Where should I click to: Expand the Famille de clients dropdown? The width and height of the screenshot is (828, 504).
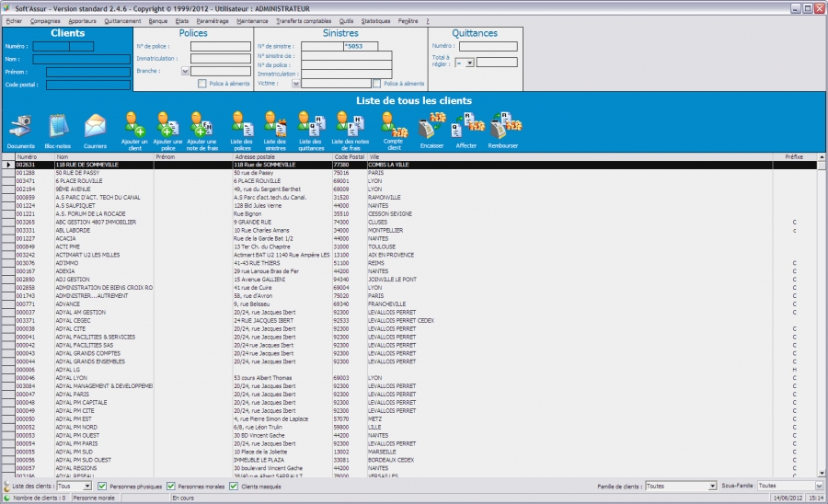pyautogui.click(x=712, y=486)
